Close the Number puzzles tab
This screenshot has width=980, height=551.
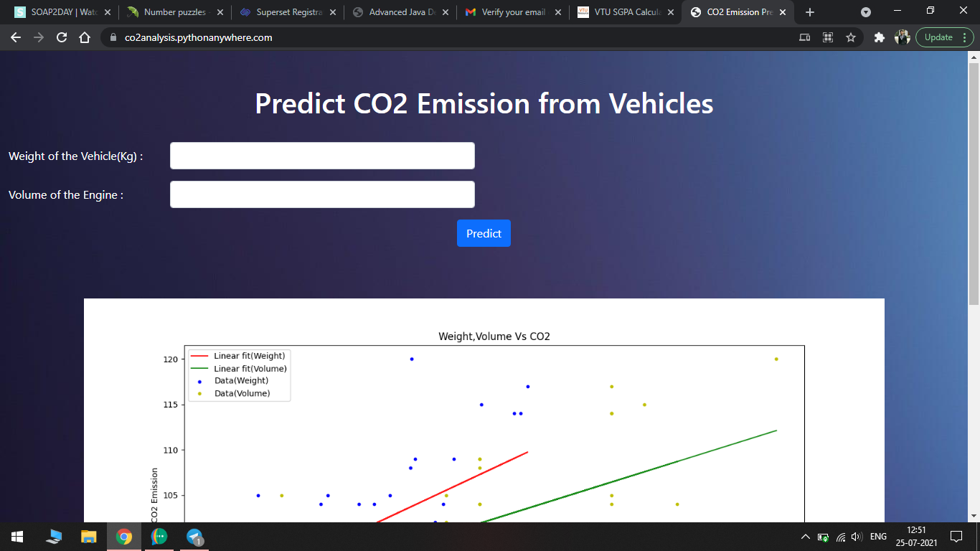220,12
